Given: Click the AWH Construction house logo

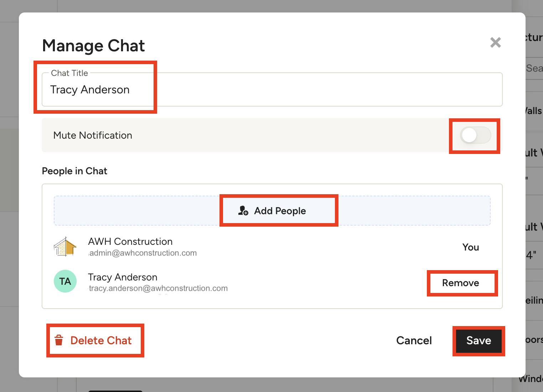Looking at the screenshot, I should click(x=65, y=246).
